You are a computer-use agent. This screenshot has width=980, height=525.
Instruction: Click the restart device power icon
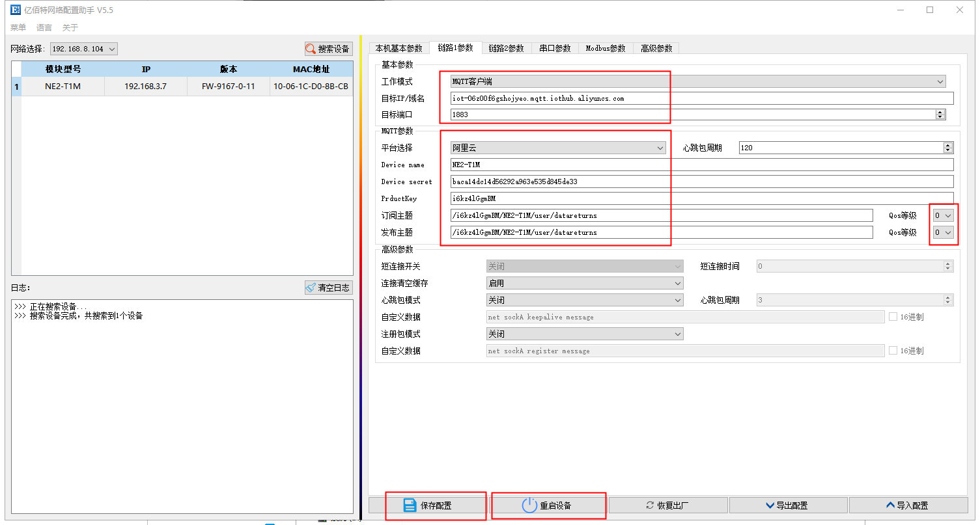[529, 505]
